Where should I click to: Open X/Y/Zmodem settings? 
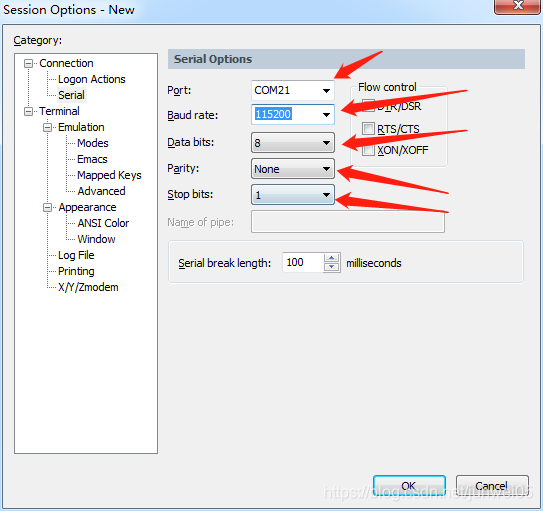click(x=88, y=287)
